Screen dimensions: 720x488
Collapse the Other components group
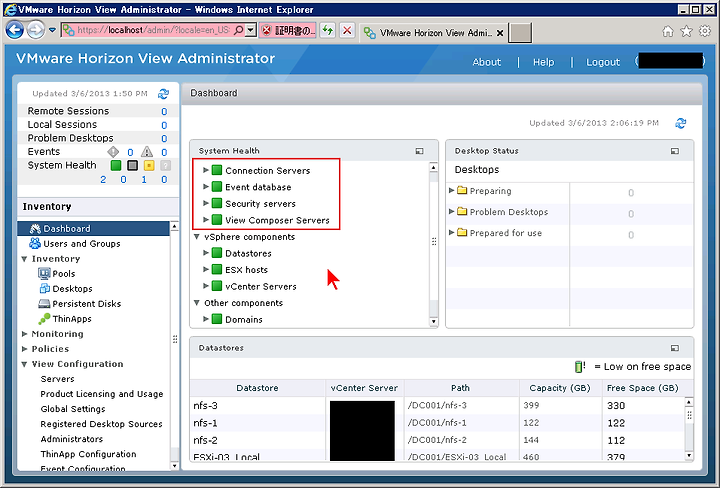click(x=197, y=303)
